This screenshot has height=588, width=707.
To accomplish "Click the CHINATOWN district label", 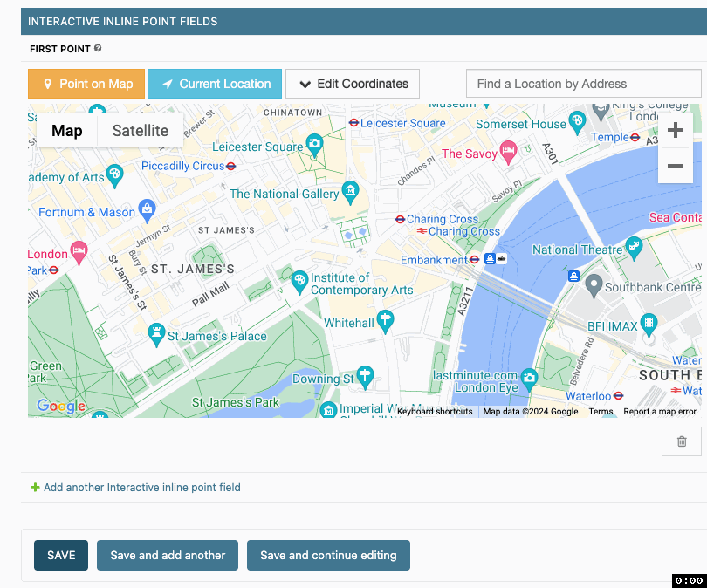I will pos(293,113).
